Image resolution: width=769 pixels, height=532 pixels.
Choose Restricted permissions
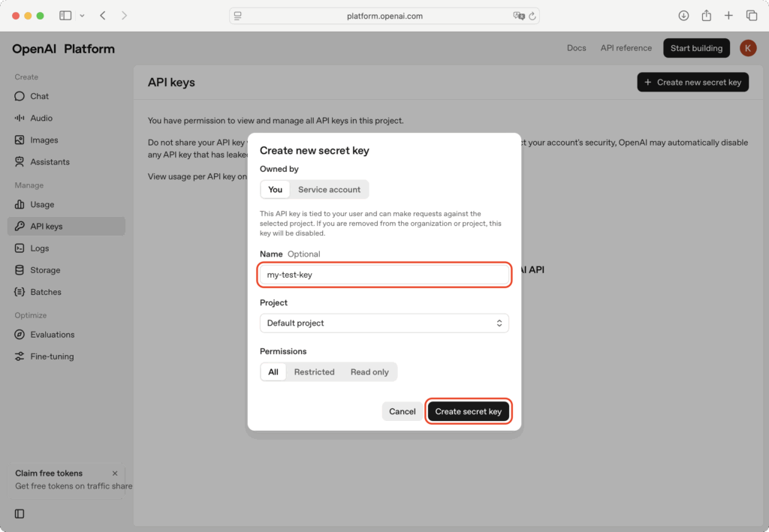click(314, 372)
